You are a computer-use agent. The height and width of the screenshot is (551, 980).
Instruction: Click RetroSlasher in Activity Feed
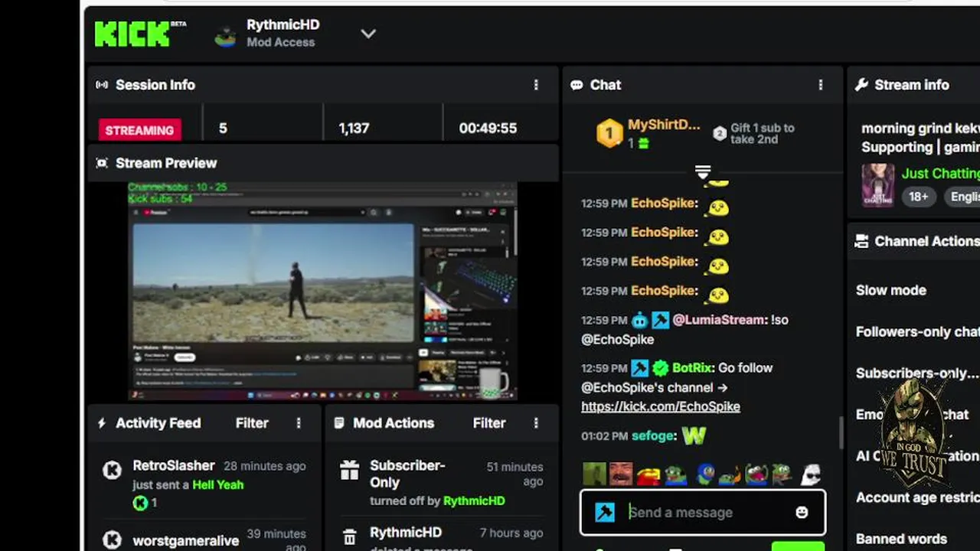pyautogui.click(x=174, y=465)
